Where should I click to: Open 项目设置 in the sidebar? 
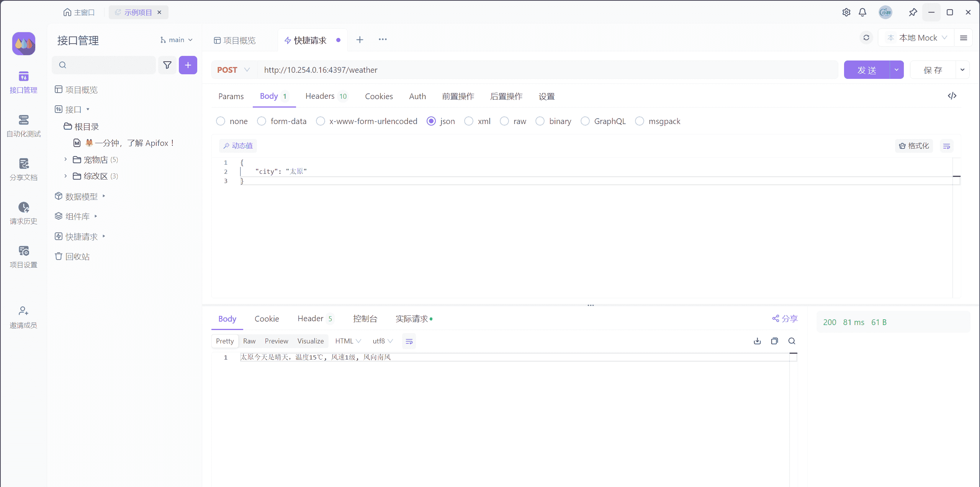click(x=23, y=256)
